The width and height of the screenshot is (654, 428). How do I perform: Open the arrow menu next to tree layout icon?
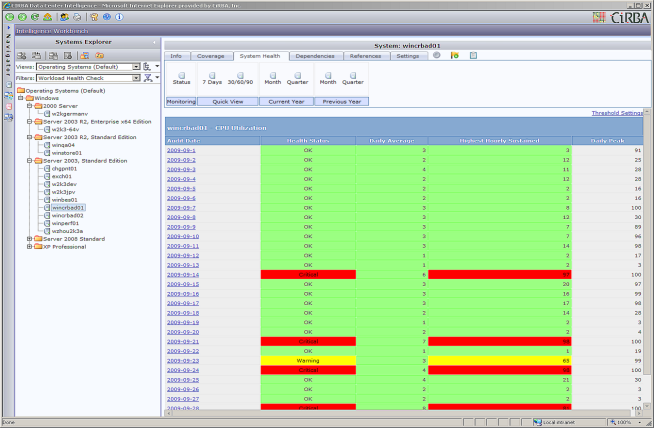[157, 66]
